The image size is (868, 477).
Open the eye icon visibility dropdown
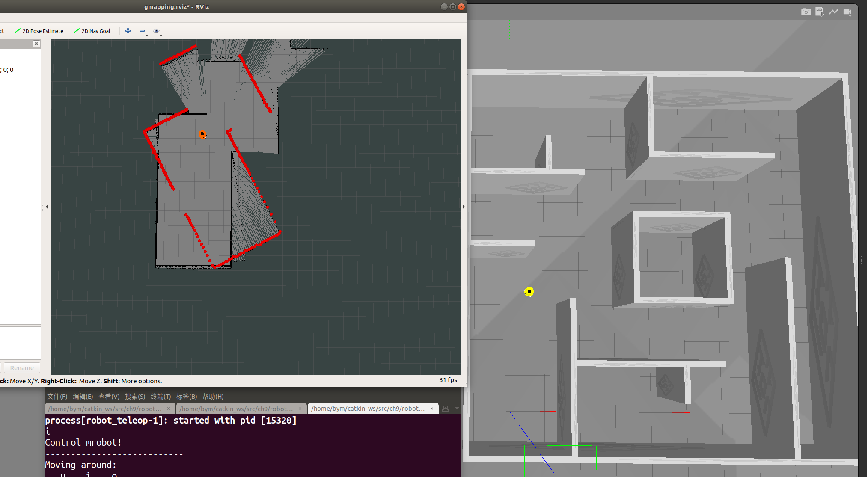click(x=156, y=31)
